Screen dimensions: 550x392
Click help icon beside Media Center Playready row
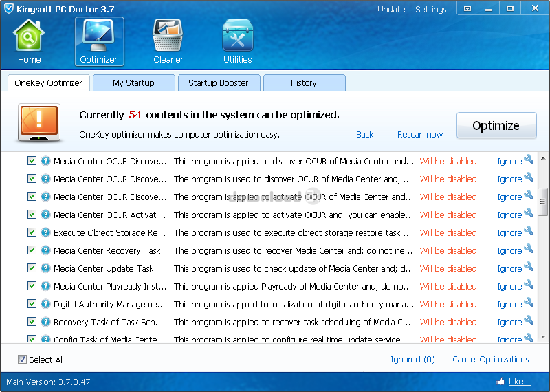click(45, 286)
